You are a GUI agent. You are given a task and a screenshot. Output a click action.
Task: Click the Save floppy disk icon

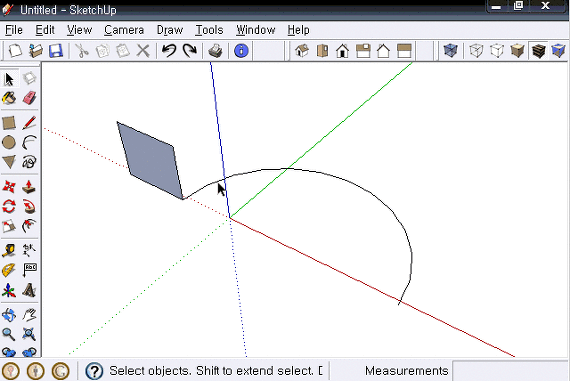(56, 51)
